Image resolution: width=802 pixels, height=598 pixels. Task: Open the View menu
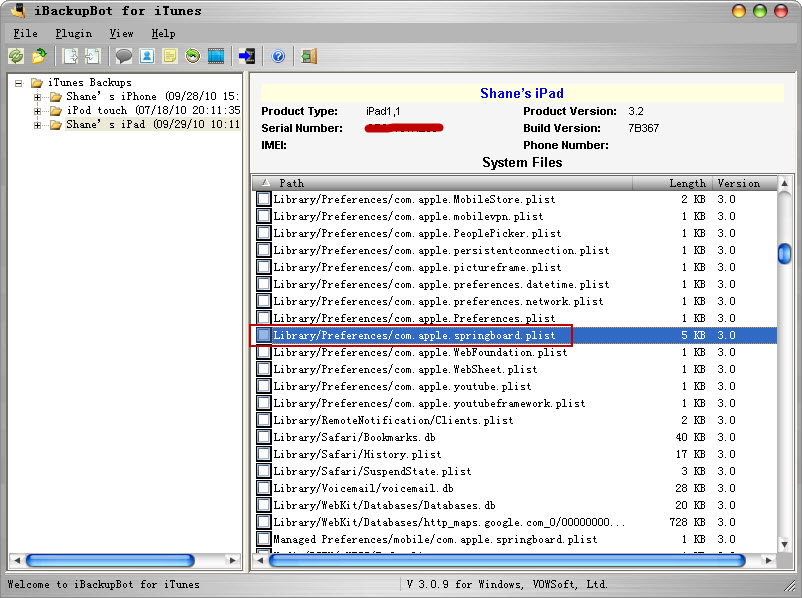coord(121,34)
